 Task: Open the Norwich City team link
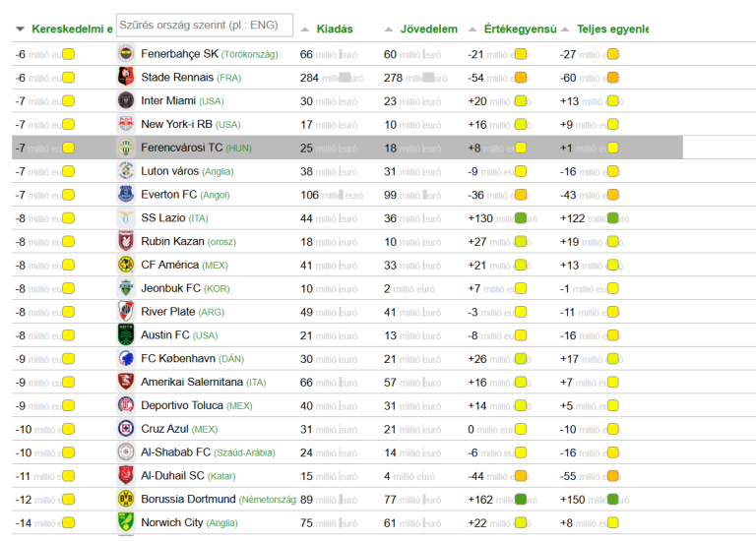171,523
